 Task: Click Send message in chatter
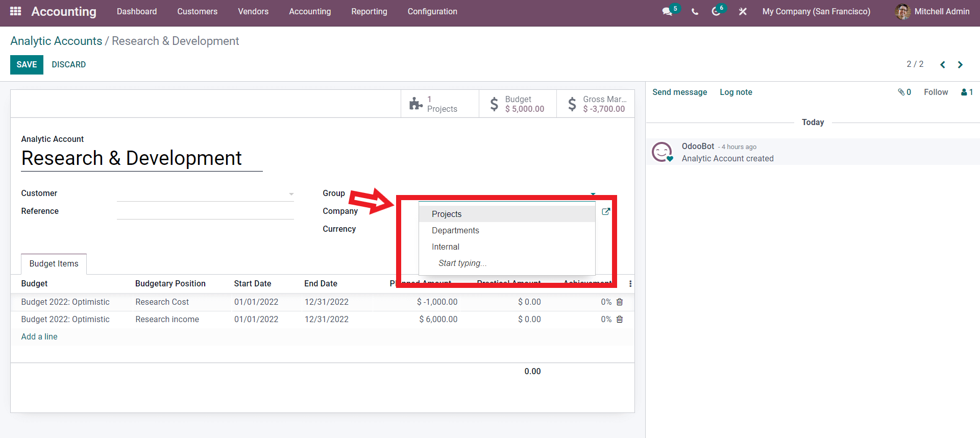click(679, 92)
